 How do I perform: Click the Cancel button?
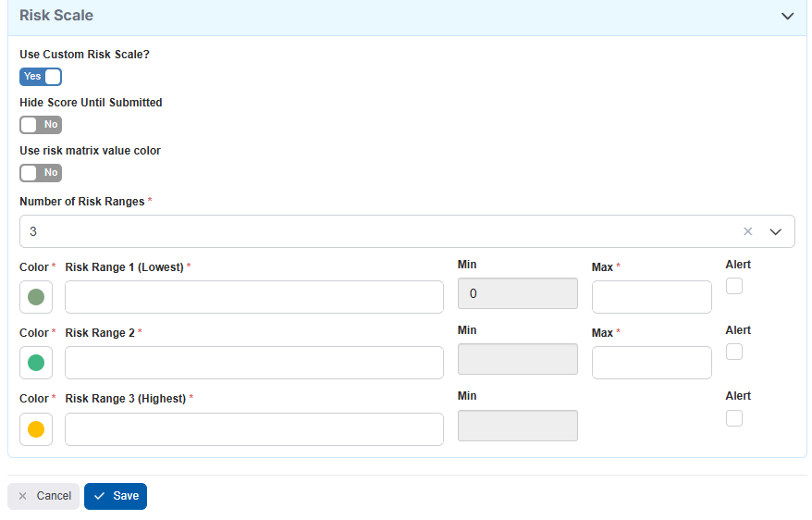click(43, 496)
